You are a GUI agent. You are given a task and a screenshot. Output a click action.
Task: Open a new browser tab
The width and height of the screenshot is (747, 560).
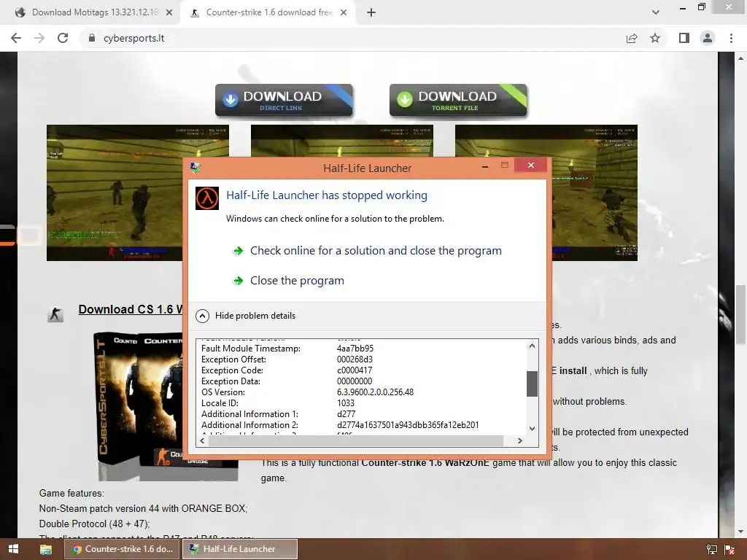371,13
